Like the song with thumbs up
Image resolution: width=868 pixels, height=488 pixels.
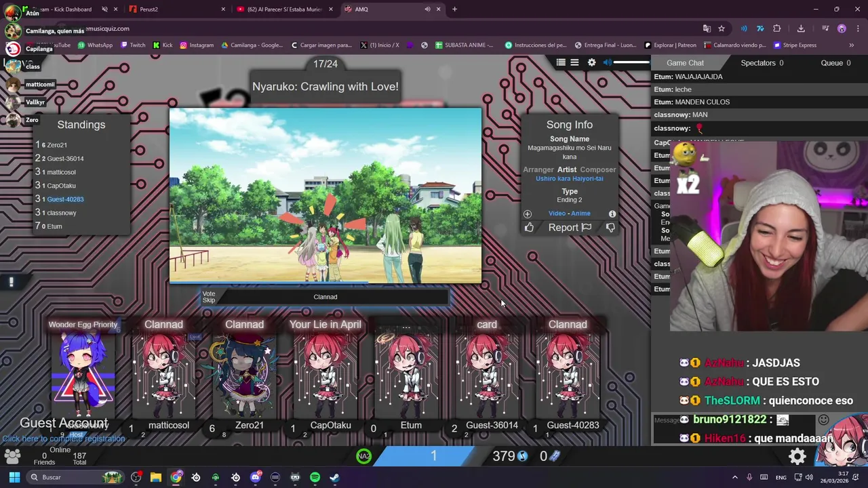click(x=529, y=228)
